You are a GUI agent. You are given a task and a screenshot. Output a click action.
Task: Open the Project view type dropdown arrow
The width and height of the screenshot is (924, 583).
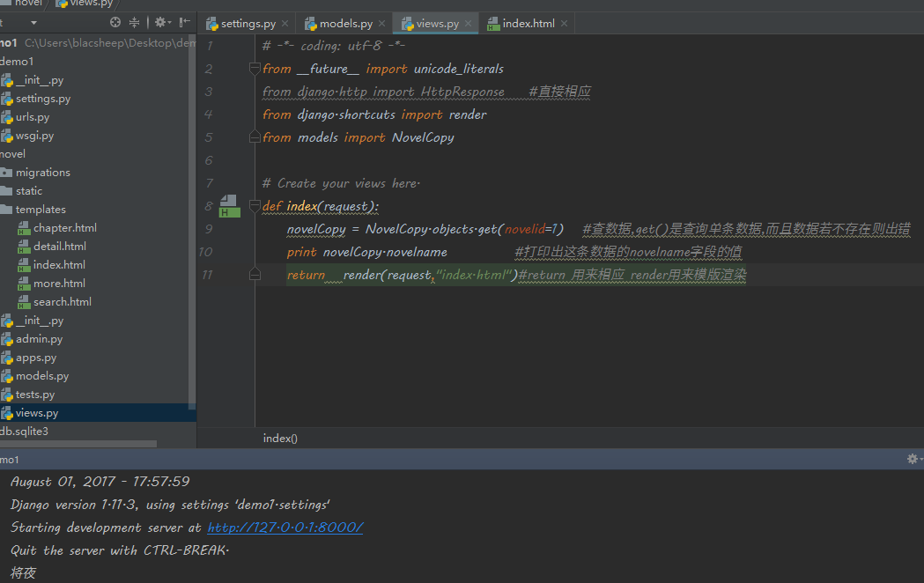click(33, 23)
